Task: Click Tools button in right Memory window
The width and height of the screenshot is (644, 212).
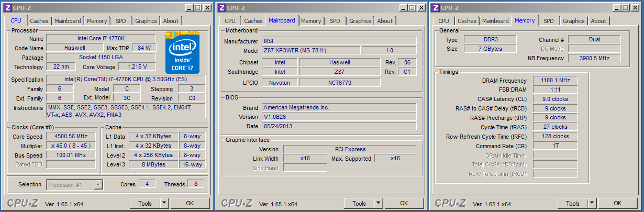Action: pyautogui.click(x=573, y=203)
